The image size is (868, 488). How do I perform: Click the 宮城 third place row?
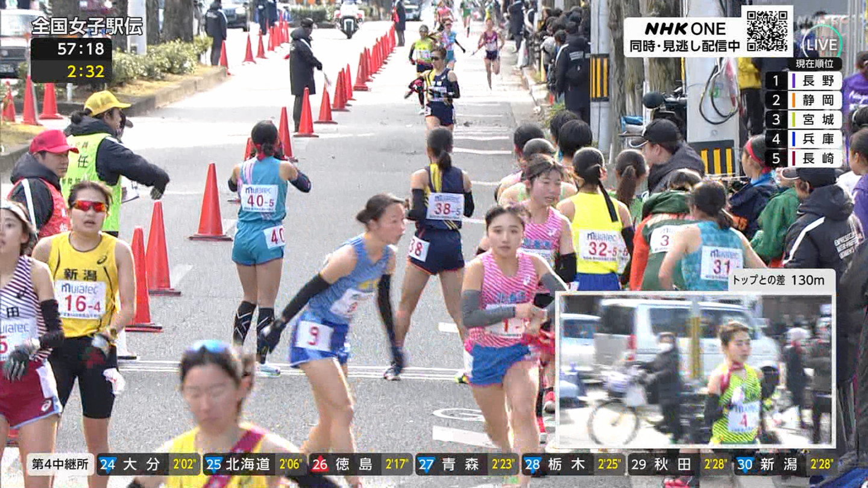803,119
